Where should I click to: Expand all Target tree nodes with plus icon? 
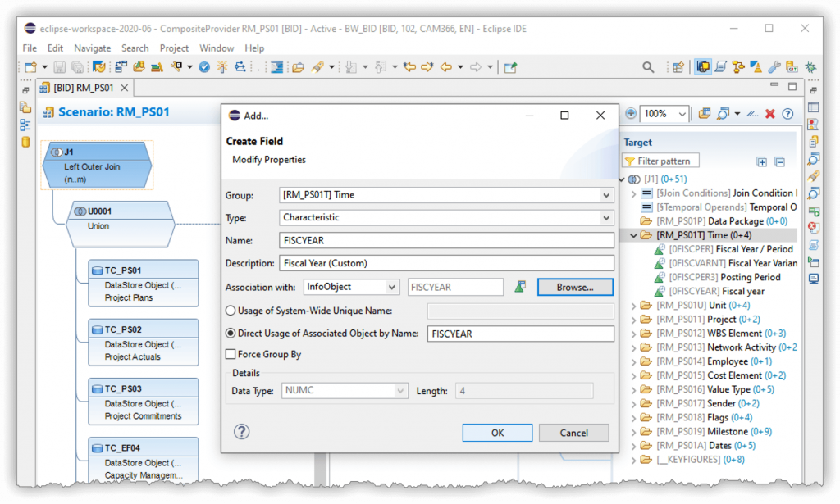[x=762, y=161]
